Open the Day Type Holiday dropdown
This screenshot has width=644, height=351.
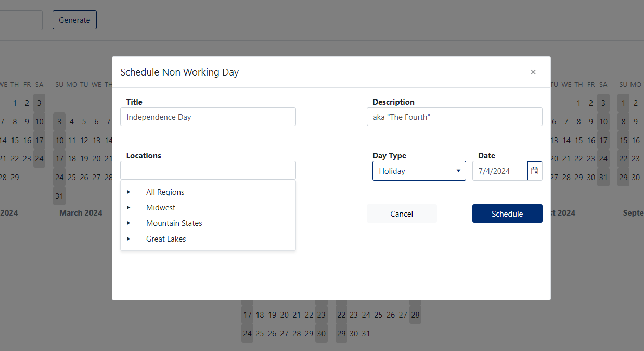[419, 171]
